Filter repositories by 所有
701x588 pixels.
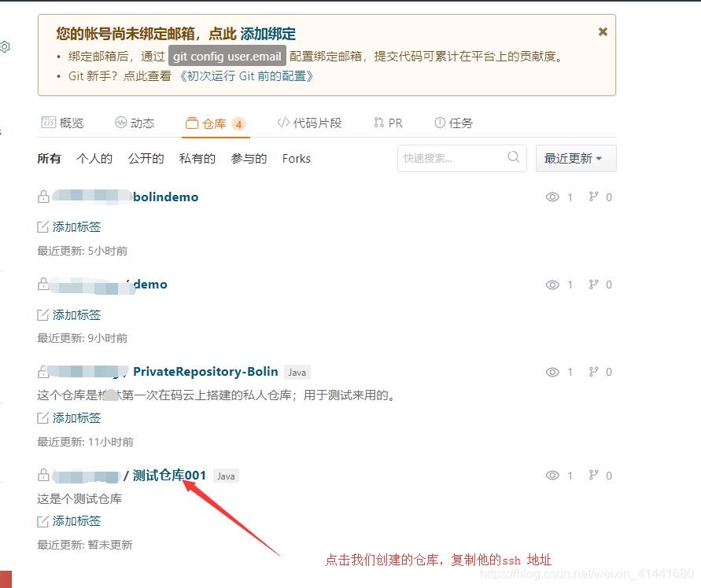pos(49,159)
